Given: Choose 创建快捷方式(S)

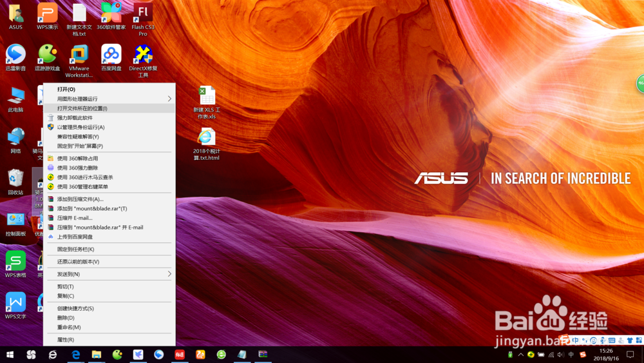Looking at the screenshot, I should pyautogui.click(x=109, y=308).
